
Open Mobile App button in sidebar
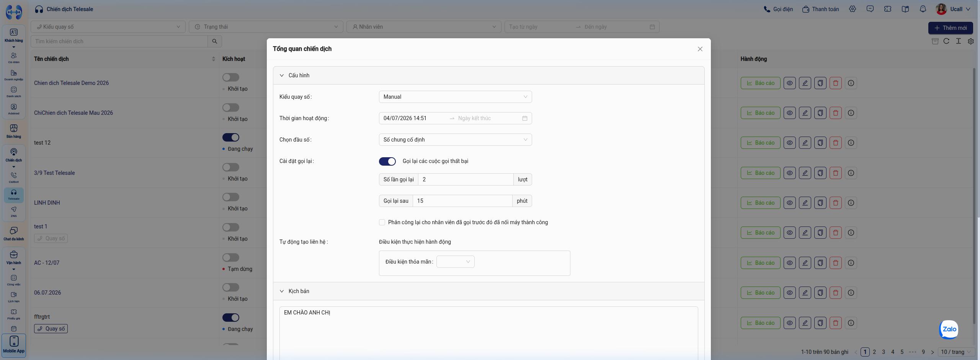point(14,345)
